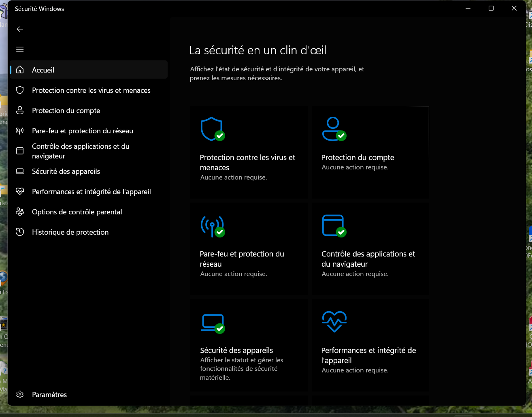The width and height of the screenshot is (532, 417).
Task: Click the Protection du compte person icon in sidebar
Action: (x=20, y=110)
